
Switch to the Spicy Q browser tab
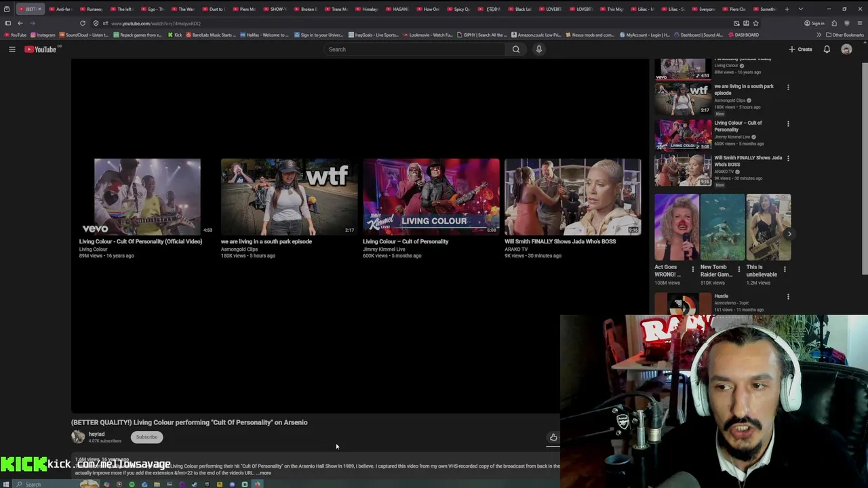459,9
